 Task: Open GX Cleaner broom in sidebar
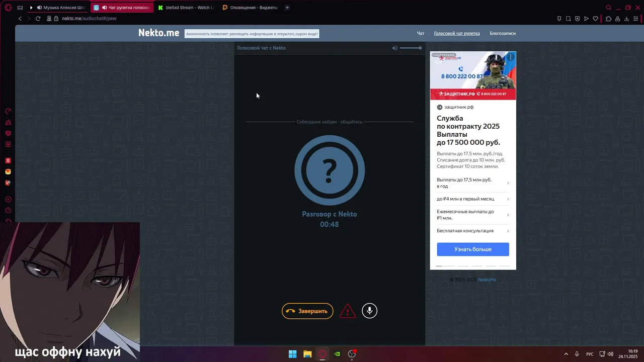coord(8,122)
